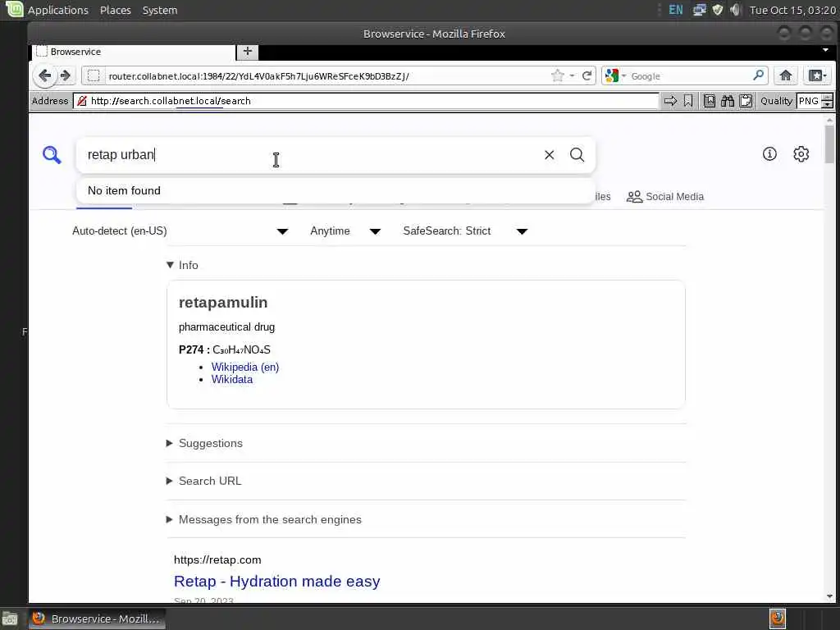Click the show desktop icon in bottom panel
This screenshot has width=840, height=630.
click(x=10, y=619)
